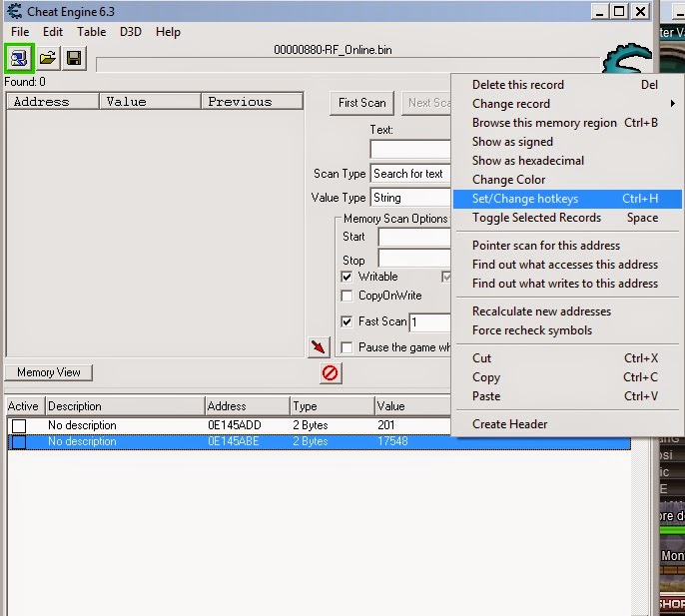Open the Edit menu
The width and height of the screenshot is (685, 616).
pos(53,32)
